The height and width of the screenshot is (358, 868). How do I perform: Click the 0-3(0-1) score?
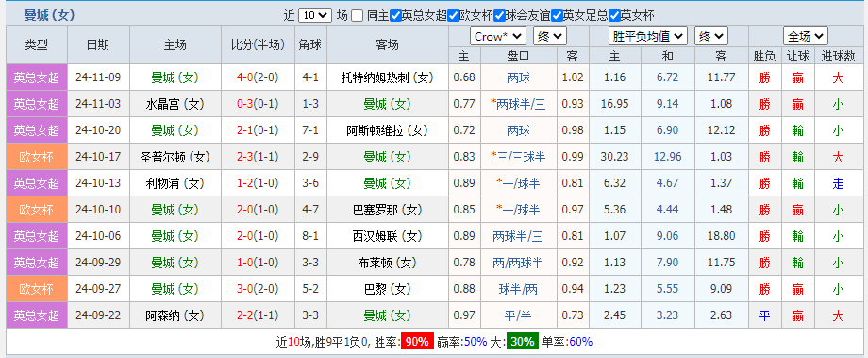click(x=258, y=104)
